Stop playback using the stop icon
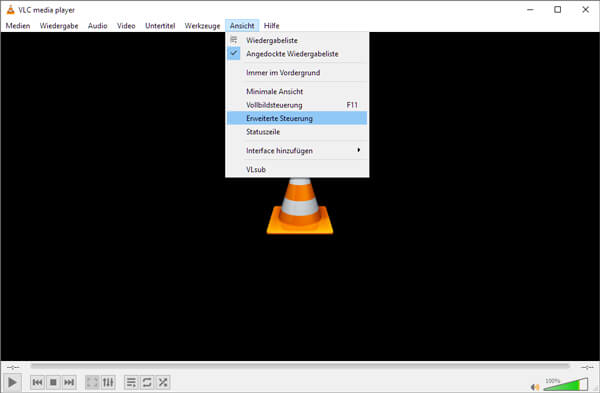The image size is (600, 393). [53, 382]
